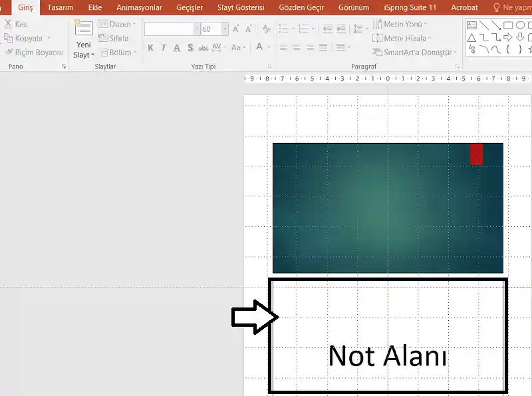
Task: Apply the font color A
Action: (x=259, y=47)
